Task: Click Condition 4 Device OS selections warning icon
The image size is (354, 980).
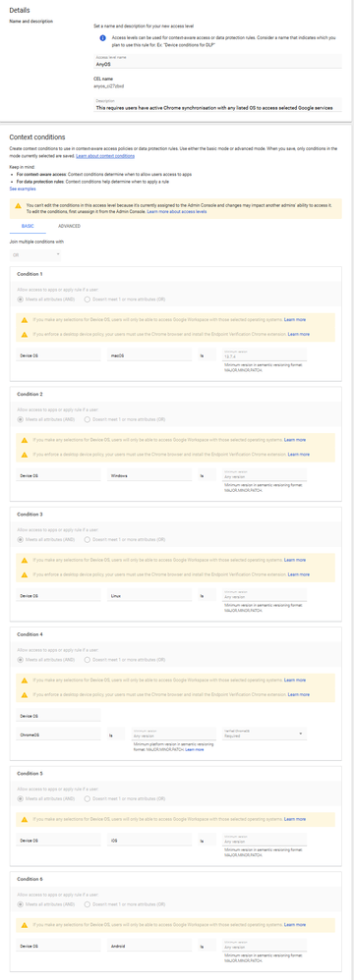Action: pos(25,680)
